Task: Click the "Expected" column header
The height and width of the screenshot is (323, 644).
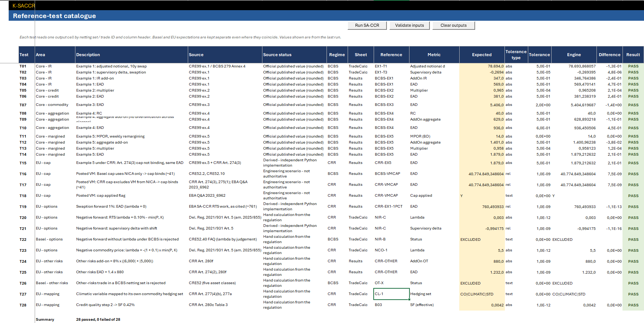Action: pos(482,55)
